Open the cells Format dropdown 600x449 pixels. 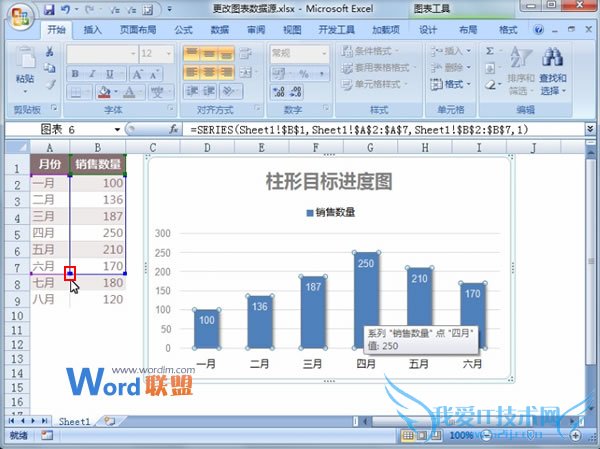[x=451, y=84]
